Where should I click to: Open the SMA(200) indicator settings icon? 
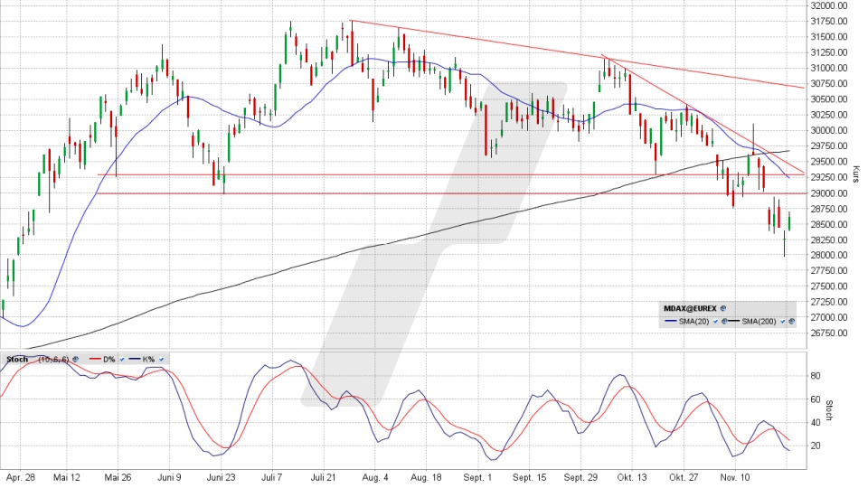pos(792,321)
